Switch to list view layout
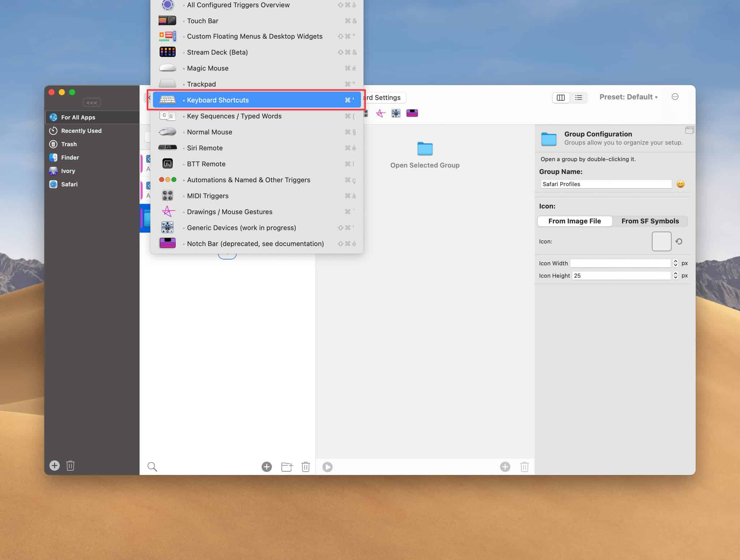This screenshot has width=740, height=560. tap(578, 97)
